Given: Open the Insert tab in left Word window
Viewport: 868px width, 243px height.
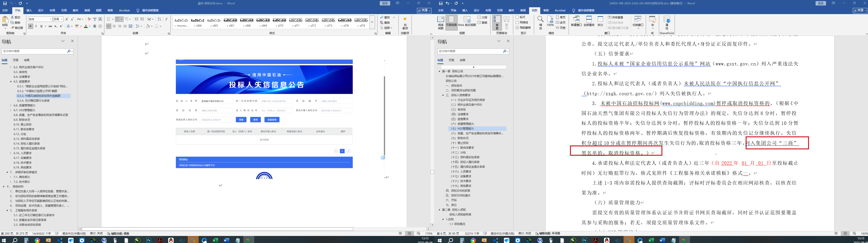Looking at the screenshot, I should click(29, 10).
